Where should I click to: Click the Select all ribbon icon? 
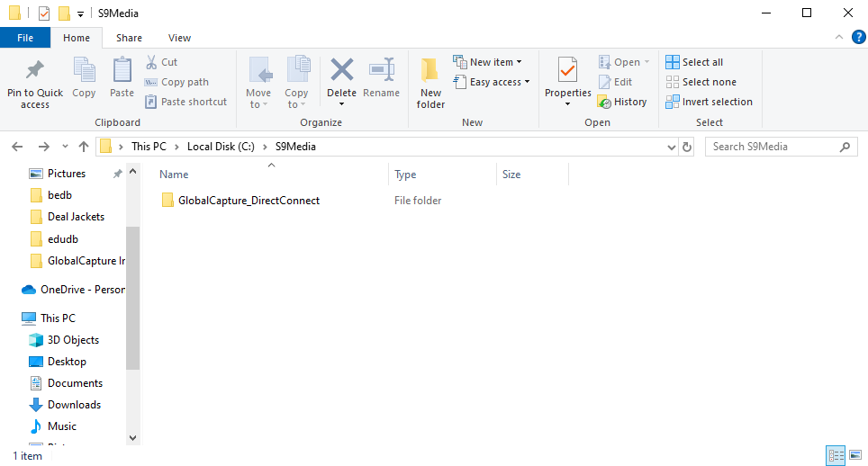[673, 62]
